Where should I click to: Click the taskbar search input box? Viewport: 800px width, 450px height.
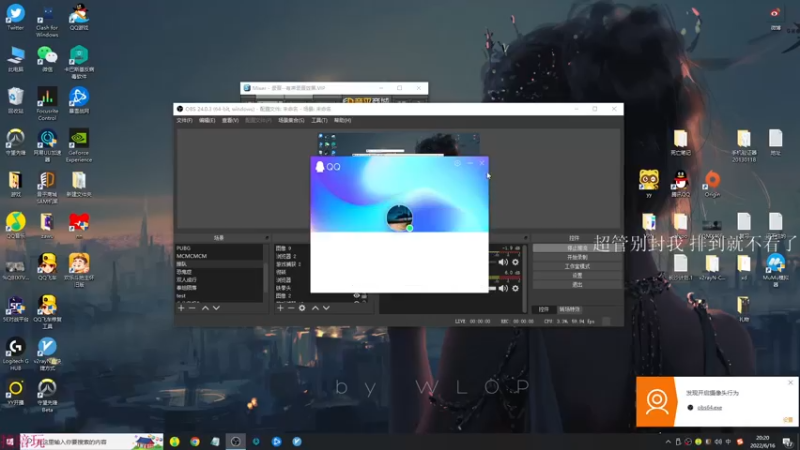click(x=92, y=441)
